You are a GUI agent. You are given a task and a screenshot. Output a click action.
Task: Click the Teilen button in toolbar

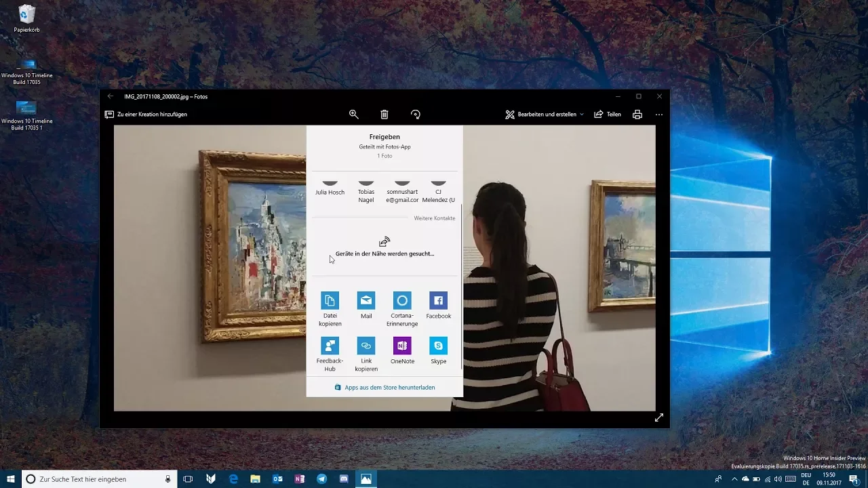608,115
